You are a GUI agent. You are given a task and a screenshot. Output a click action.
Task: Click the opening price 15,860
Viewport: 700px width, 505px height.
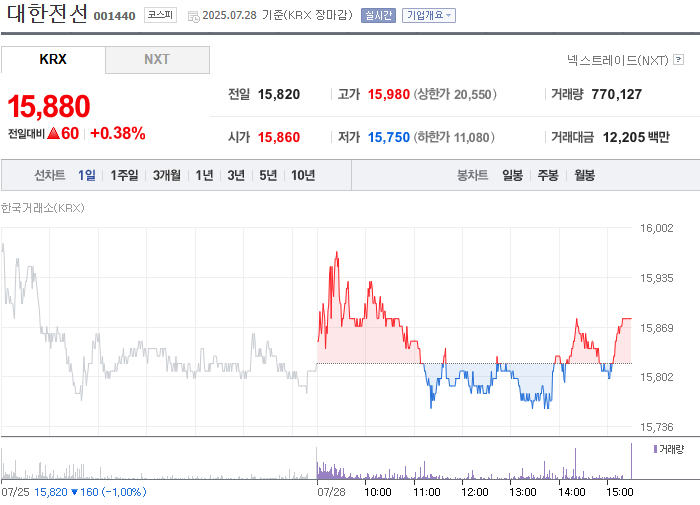(x=279, y=137)
